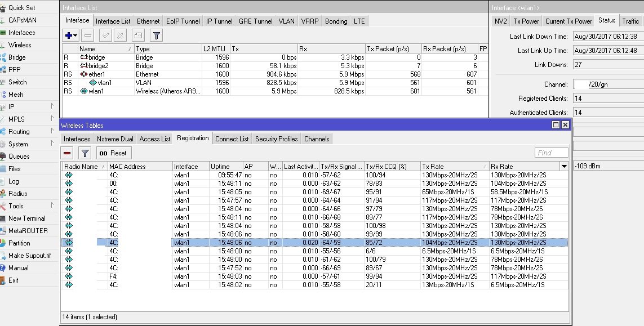Switch to the Bonding tab

pos(336,21)
